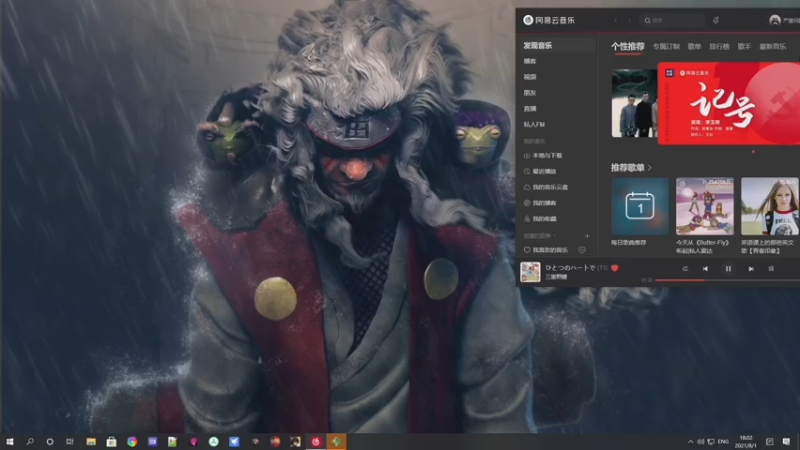The height and width of the screenshot is (450, 800).
Task: Click the red 记号 banner
Action: (729, 103)
